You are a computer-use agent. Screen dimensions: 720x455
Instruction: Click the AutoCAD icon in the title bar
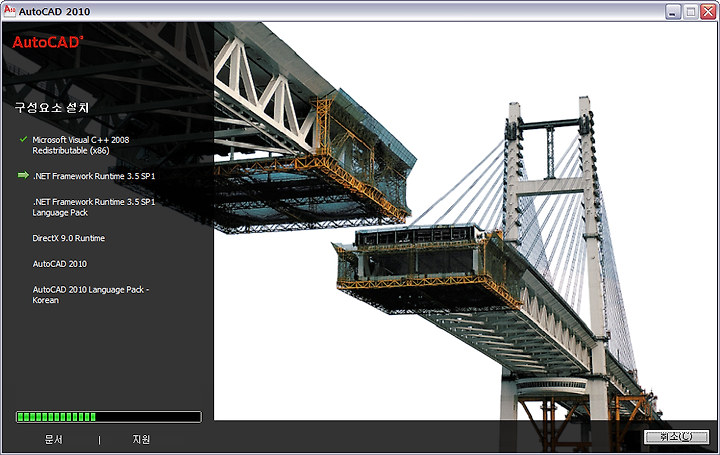pos(9,11)
